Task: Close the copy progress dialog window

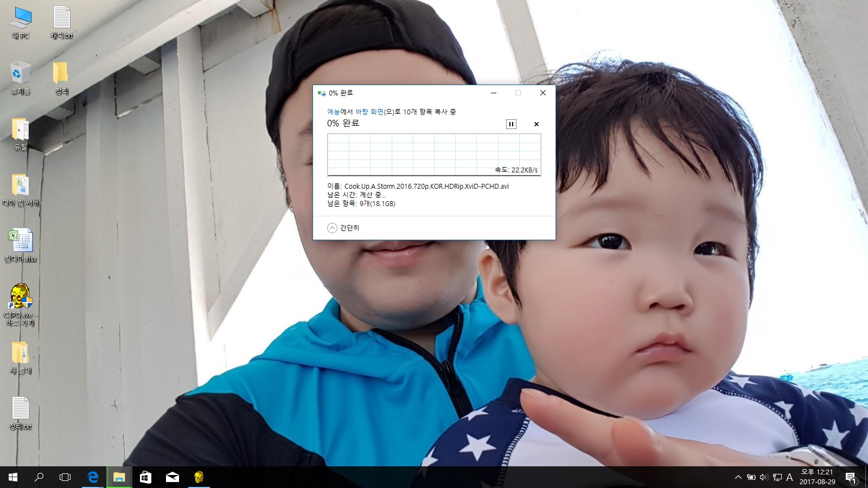Action: [543, 93]
